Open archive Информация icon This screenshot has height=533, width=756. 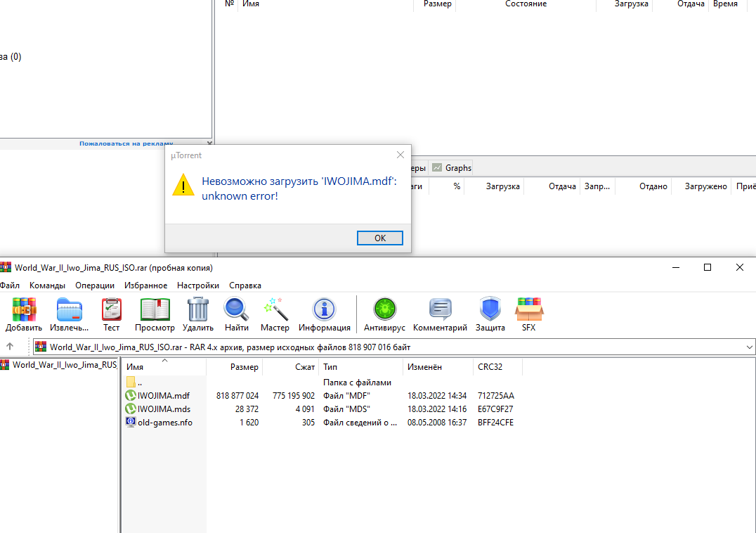[x=324, y=314]
